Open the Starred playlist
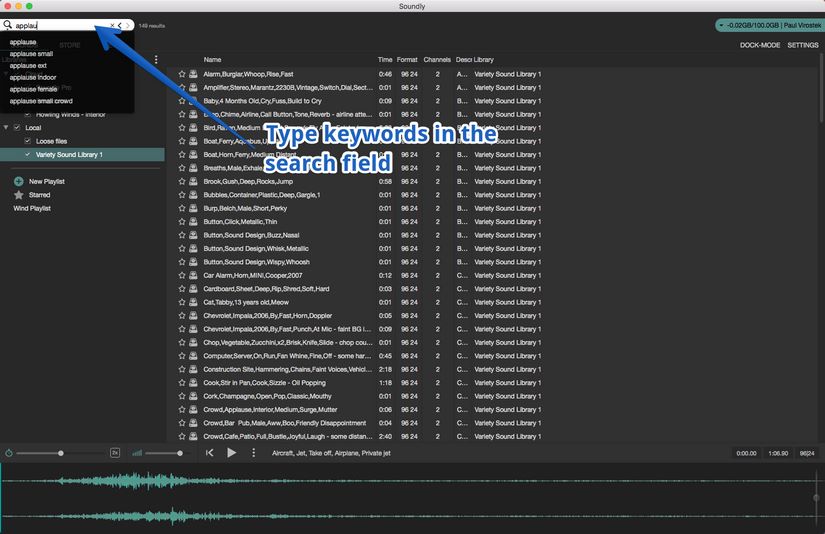 (39, 195)
